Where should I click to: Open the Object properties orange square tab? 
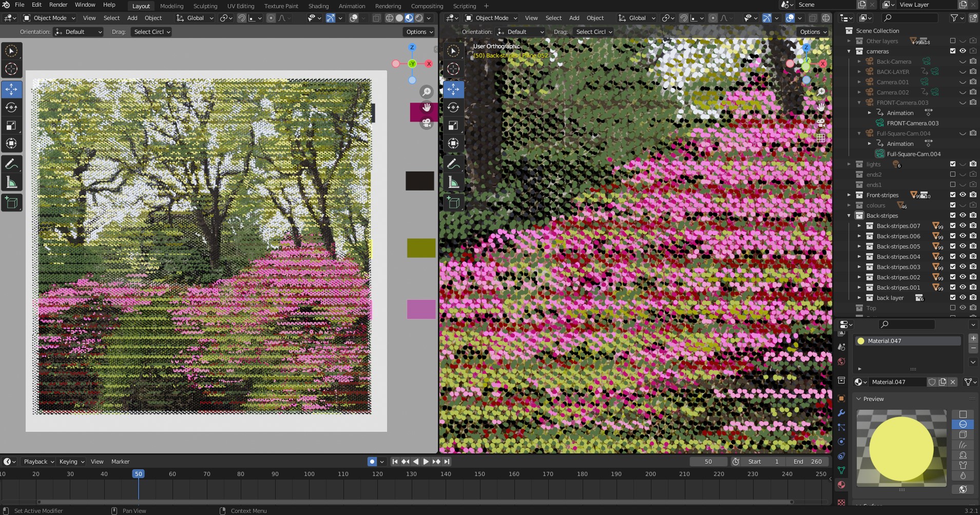(841, 398)
